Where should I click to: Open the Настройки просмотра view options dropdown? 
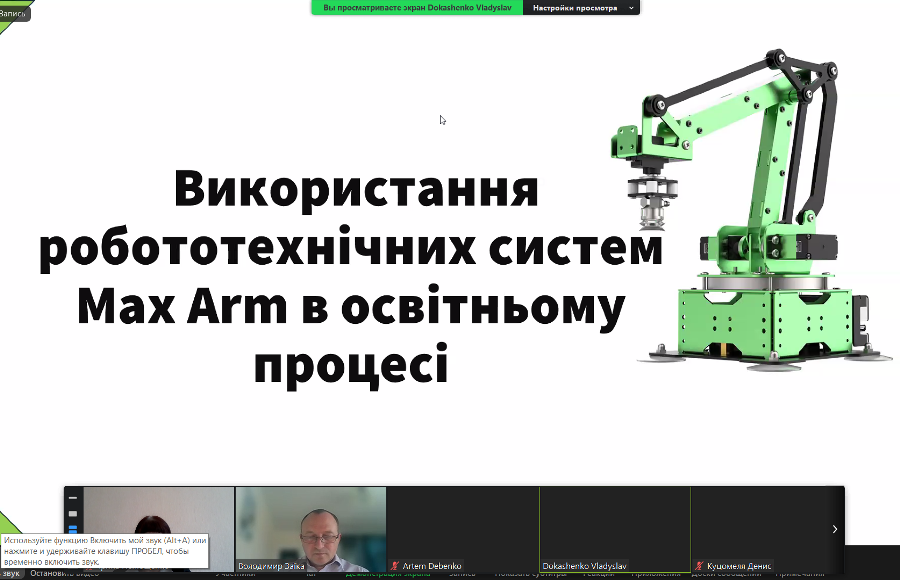(x=581, y=7)
